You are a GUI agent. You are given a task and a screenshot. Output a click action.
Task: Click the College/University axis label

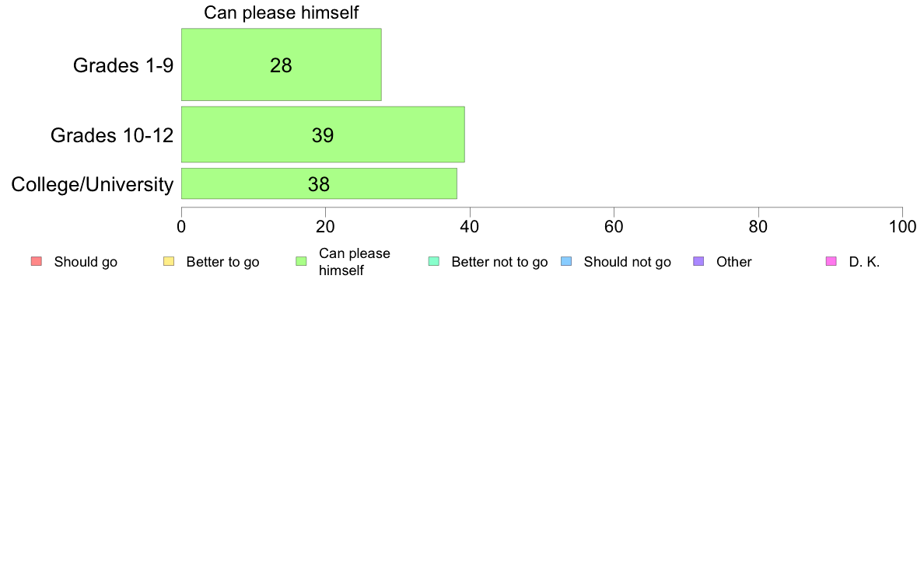(93, 184)
